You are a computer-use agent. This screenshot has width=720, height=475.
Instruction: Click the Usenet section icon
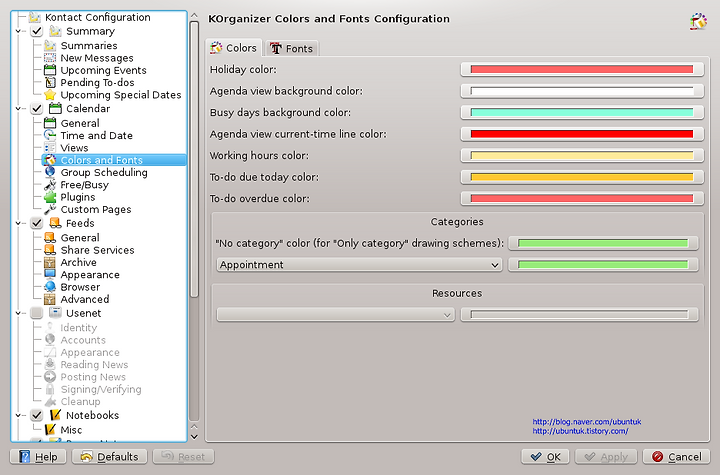point(55,313)
